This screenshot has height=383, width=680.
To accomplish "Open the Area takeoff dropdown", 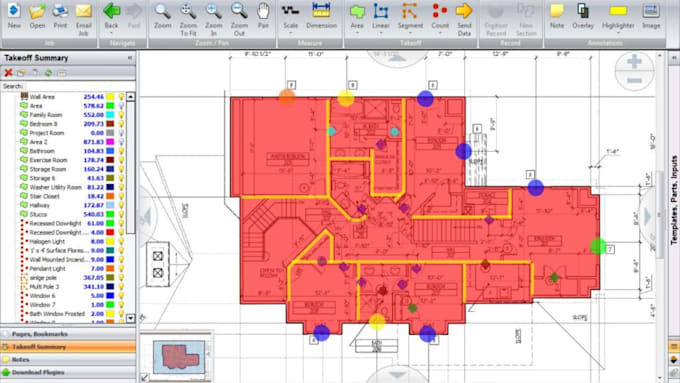I will point(357,33).
